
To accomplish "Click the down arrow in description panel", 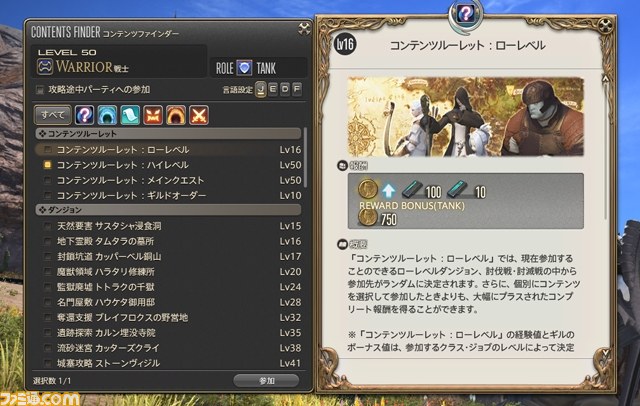I will pos(606,352).
